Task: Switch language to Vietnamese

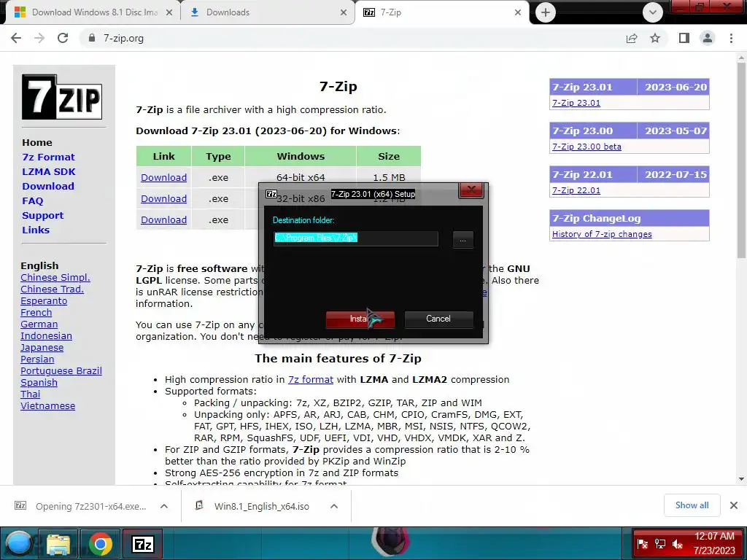Action: [47, 405]
